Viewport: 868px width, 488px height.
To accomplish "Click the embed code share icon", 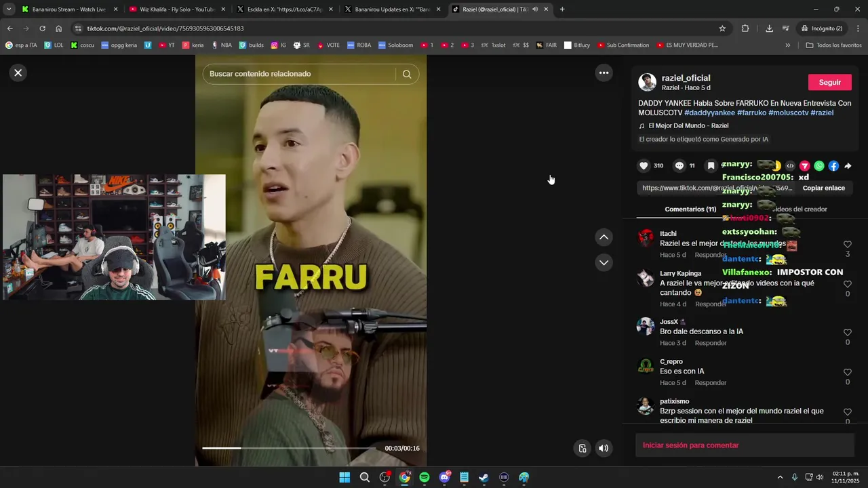I will [790, 165].
